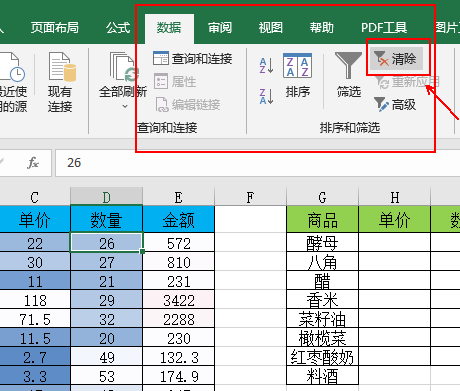Select cell with value 118
Screen dimensions: 460x391
35,300
